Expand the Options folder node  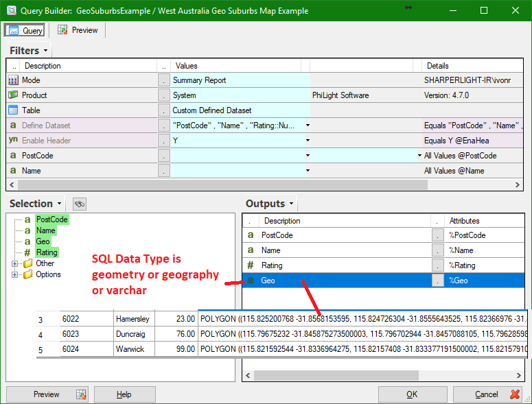coord(14,274)
